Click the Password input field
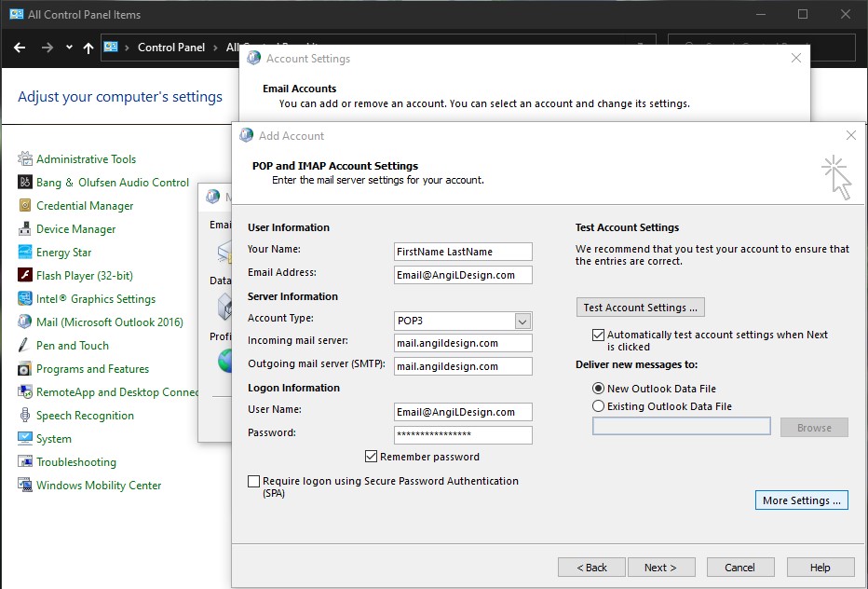This screenshot has width=868, height=589. 464,435
